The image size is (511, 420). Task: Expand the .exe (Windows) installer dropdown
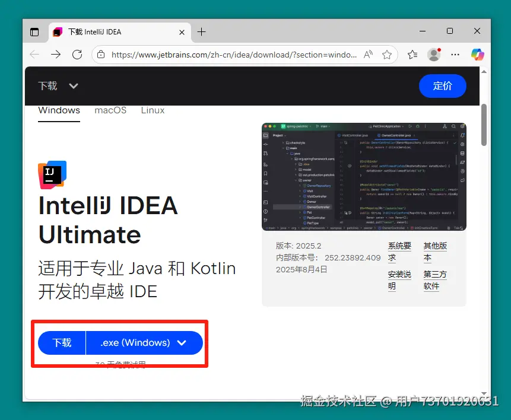click(x=144, y=343)
